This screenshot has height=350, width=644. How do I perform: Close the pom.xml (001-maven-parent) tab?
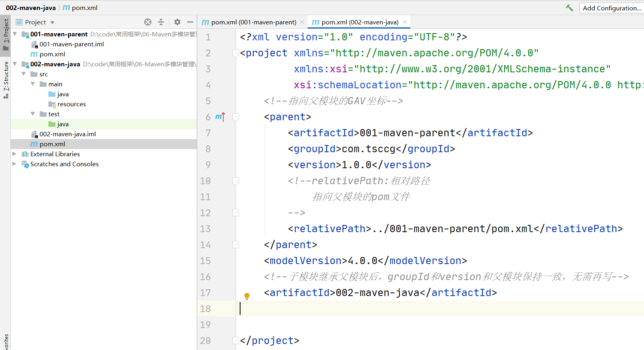click(302, 22)
